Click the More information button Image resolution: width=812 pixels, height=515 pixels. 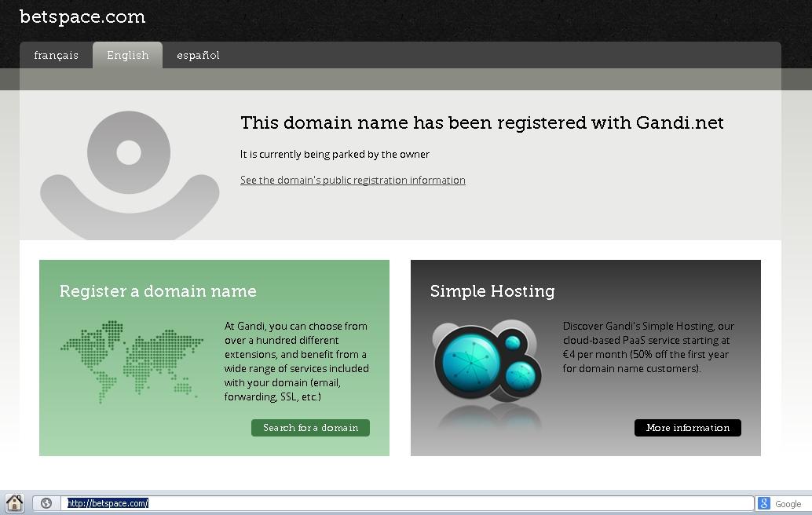pyautogui.click(x=688, y=428)
